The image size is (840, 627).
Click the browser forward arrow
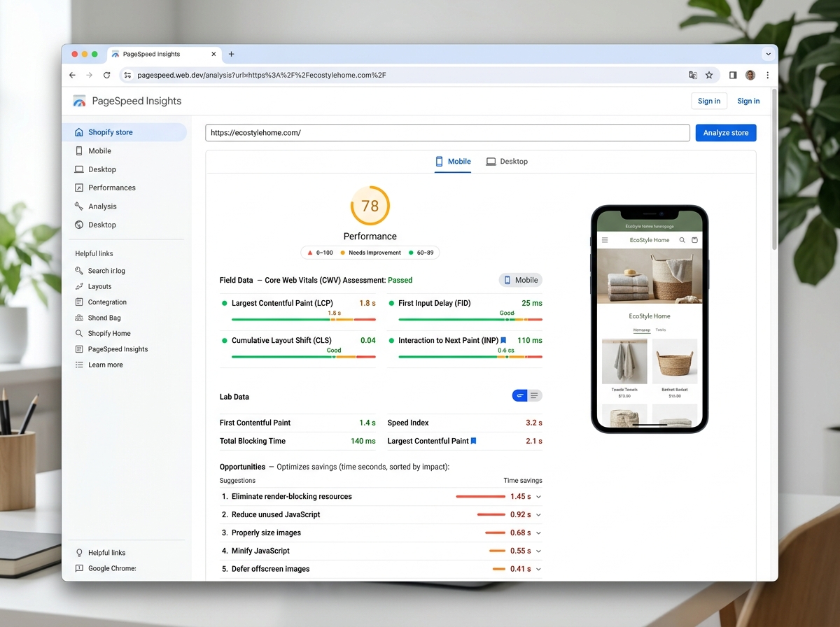(x=89, y=75)
